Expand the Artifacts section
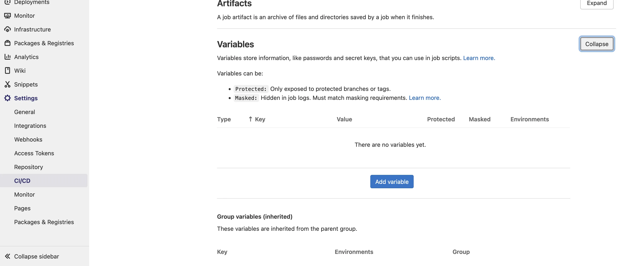Viewport: 644px width, 266px height. click(597, 3)
